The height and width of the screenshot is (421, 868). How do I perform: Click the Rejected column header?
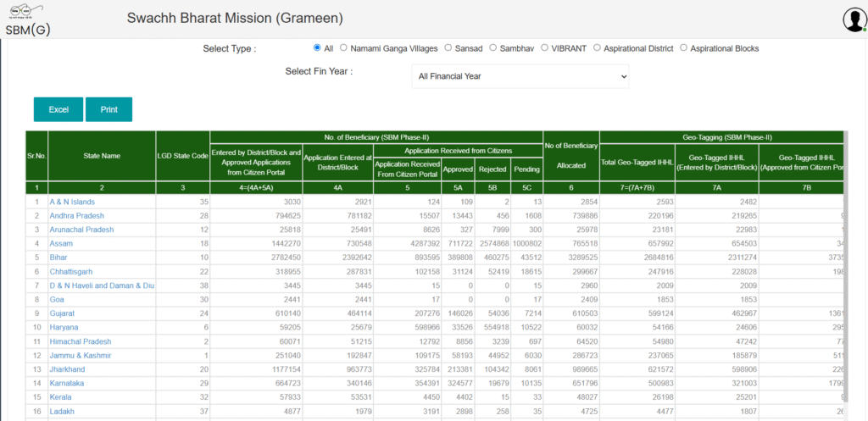click(x=492, y=169)
